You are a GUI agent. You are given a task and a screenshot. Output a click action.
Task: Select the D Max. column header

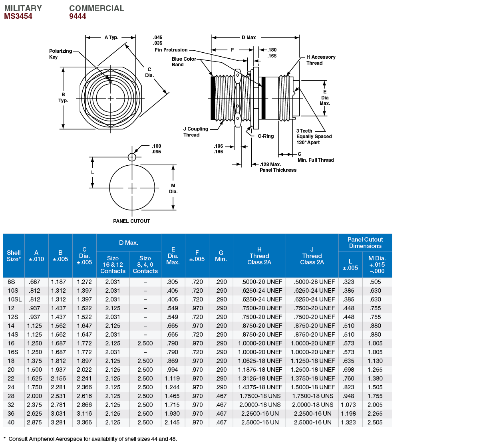coord(129,243)
